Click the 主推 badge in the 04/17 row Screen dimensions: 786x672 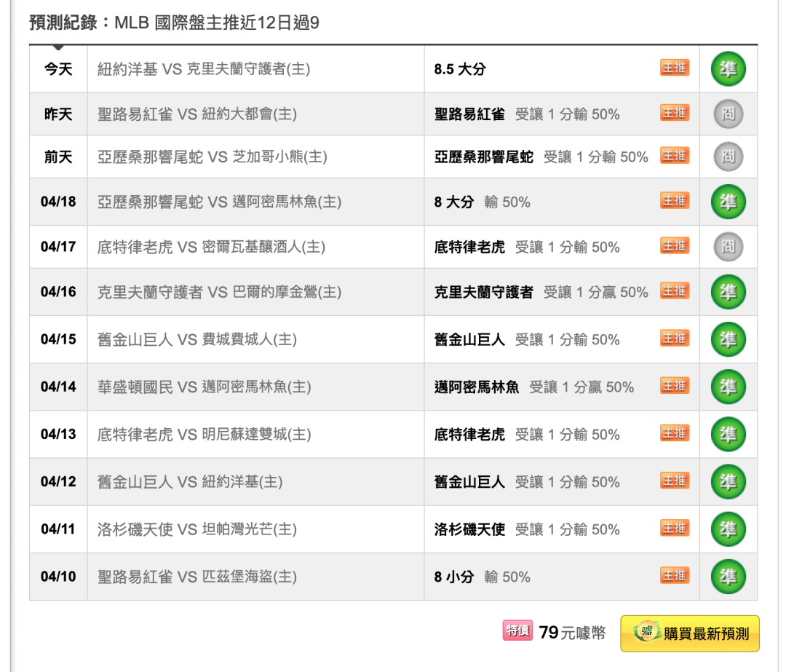[675, 246]
